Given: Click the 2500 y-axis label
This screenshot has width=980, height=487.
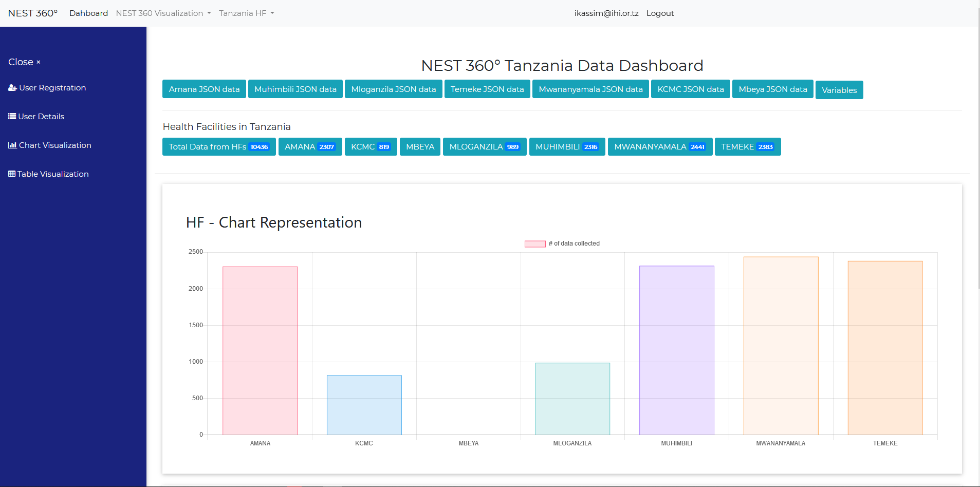Looking at the screenshot, I should pos(196,252).
